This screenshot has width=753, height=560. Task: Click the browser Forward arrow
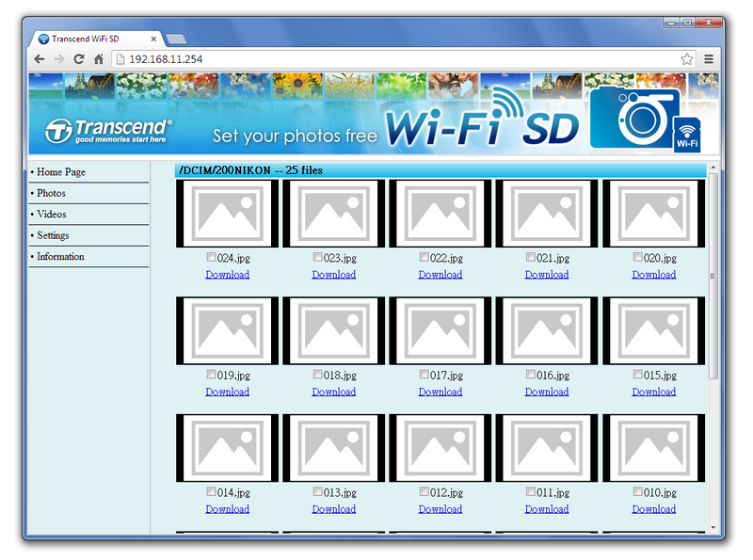click(59, 58)
